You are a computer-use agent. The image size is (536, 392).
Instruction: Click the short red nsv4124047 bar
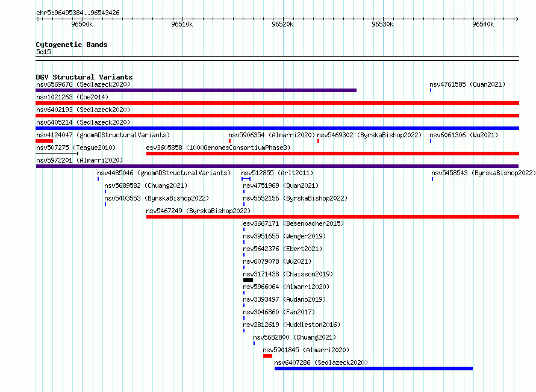(x=44, y=141)
